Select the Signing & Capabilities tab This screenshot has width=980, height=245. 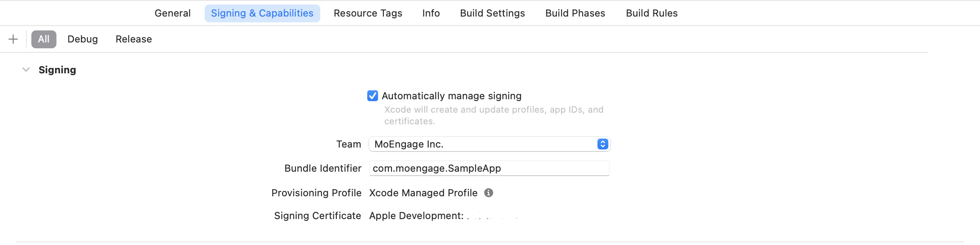[x=262, y=13]
